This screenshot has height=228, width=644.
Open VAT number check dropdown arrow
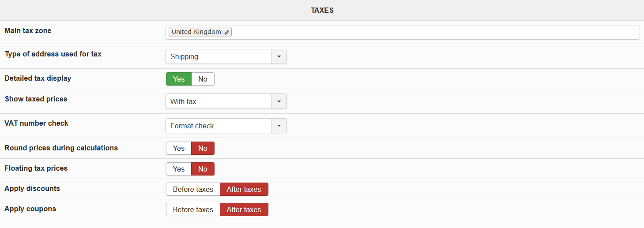279,126
